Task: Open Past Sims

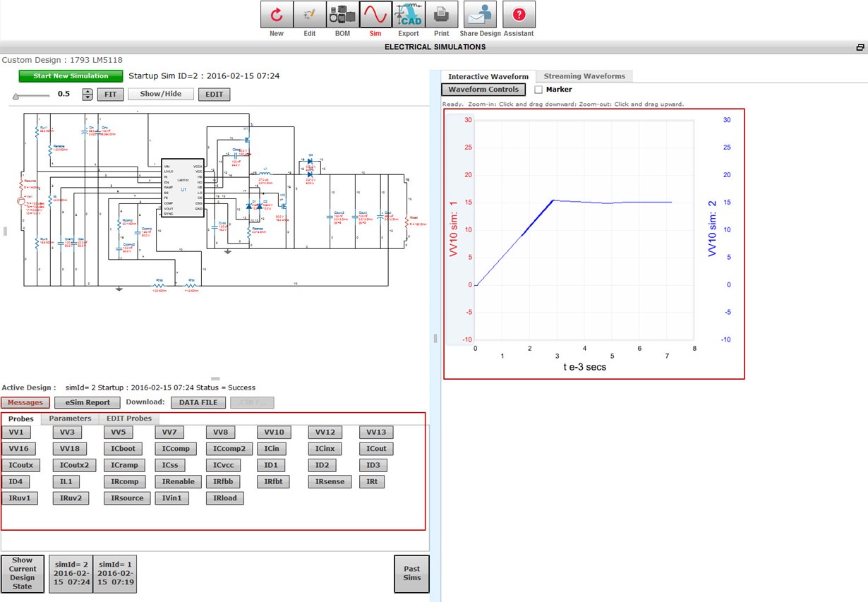Action: pos(411,574)
